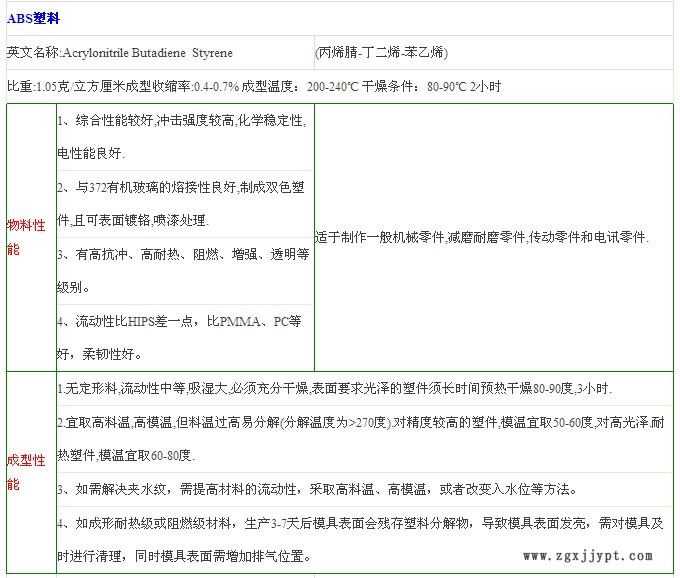The width and height of the screenshot is (680, 578).
Task: Click molding item 2 starting with 宜取高料温
Action: click(x=360, y=438)
